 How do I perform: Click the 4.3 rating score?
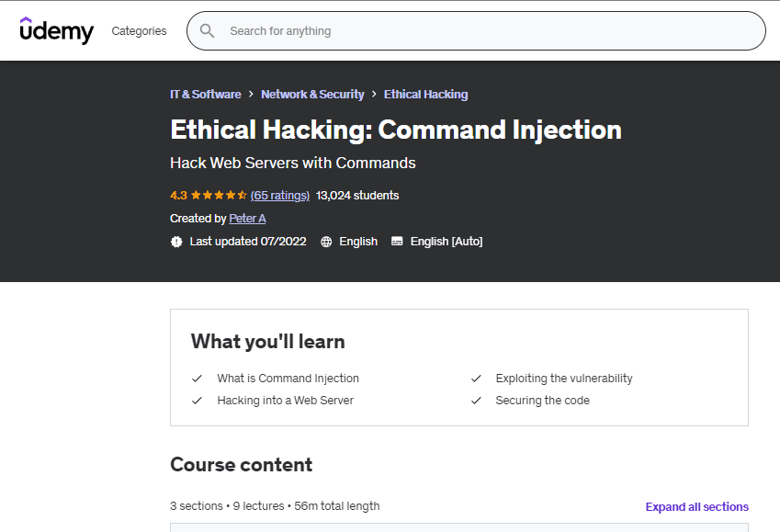178,196
